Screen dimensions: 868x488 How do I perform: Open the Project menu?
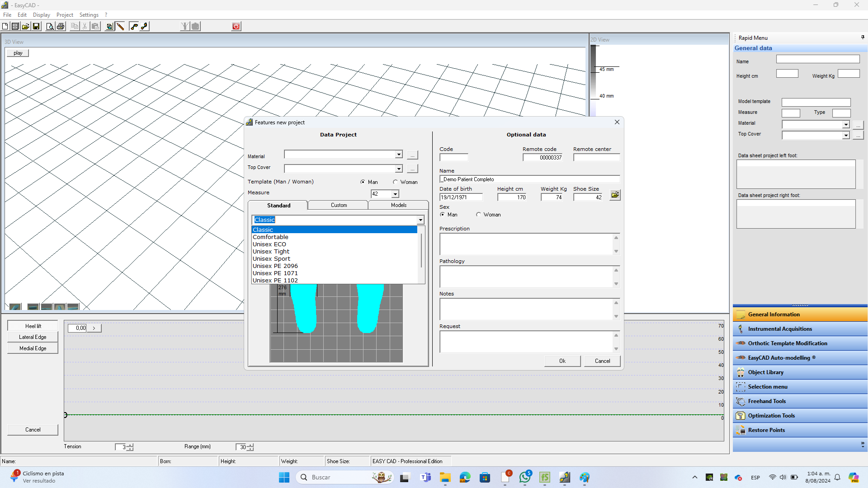coord(65,15)
